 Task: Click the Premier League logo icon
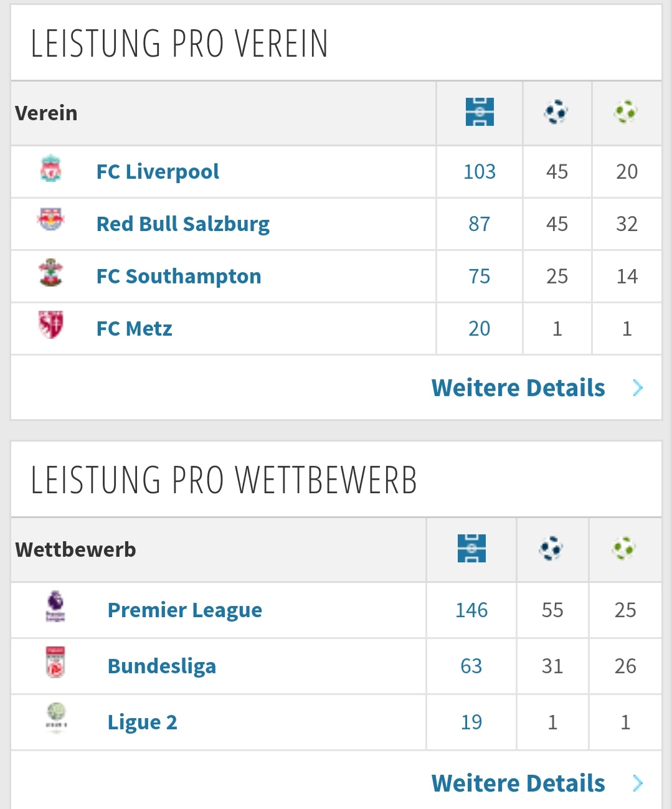point(55,607)
